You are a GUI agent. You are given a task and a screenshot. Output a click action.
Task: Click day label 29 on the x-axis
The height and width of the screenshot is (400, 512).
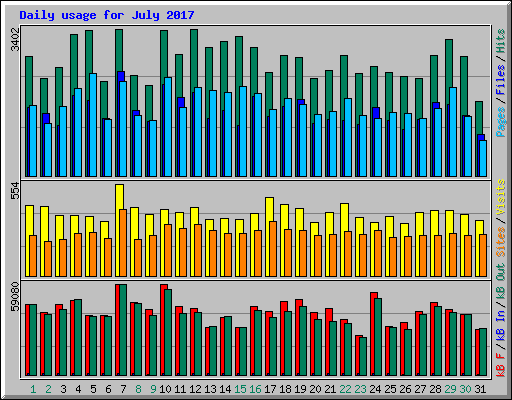[x=450, y=389]
